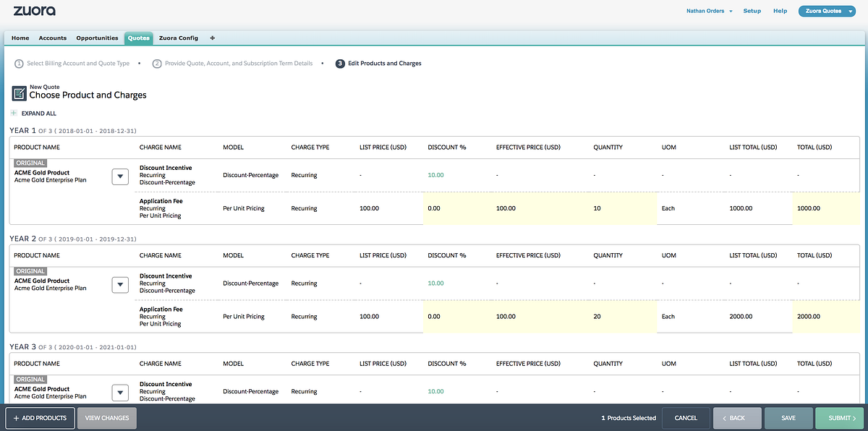Viewport: 868px width, 431px height.
Task: Click Year 1 list total 1000.00
Action: (741, 208)
